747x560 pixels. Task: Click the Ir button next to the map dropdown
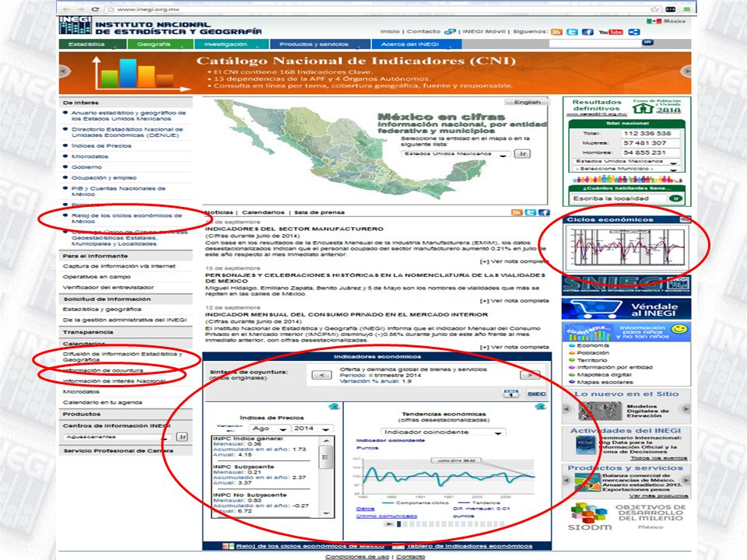(x=523, y=154)
